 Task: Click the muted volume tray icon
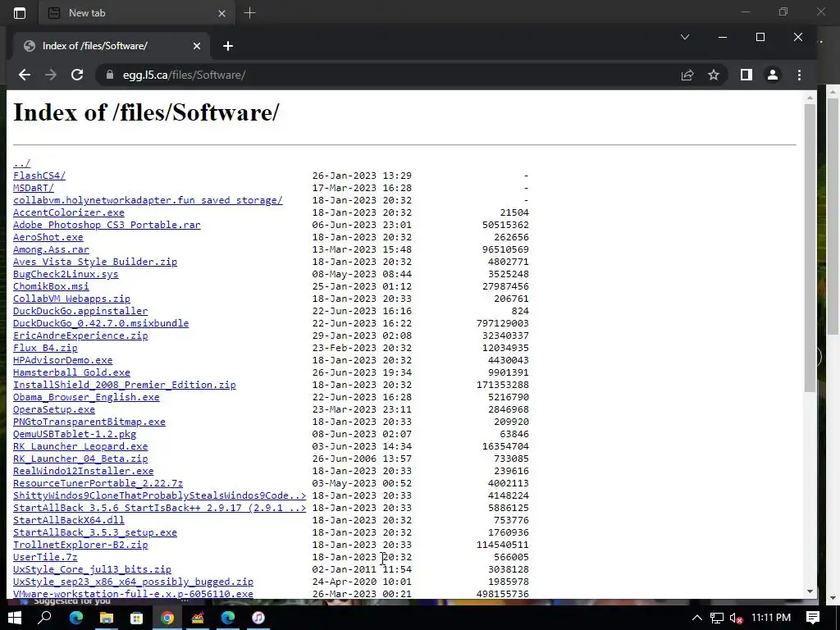coord(736,619)
